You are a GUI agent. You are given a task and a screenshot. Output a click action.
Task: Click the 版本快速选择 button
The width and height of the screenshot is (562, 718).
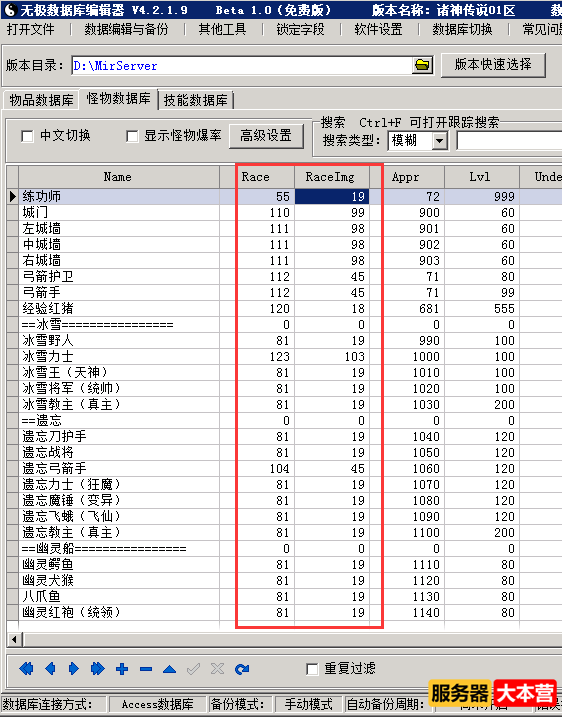(493, 64)
